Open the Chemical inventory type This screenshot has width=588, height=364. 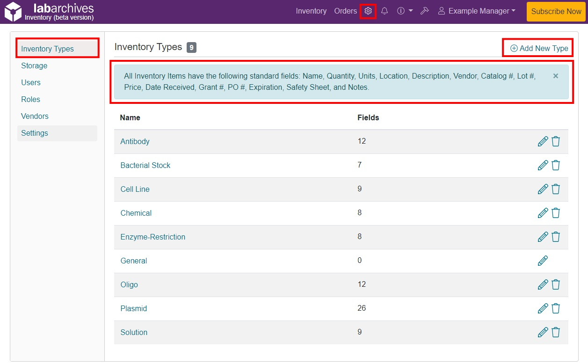coord(136,212)
